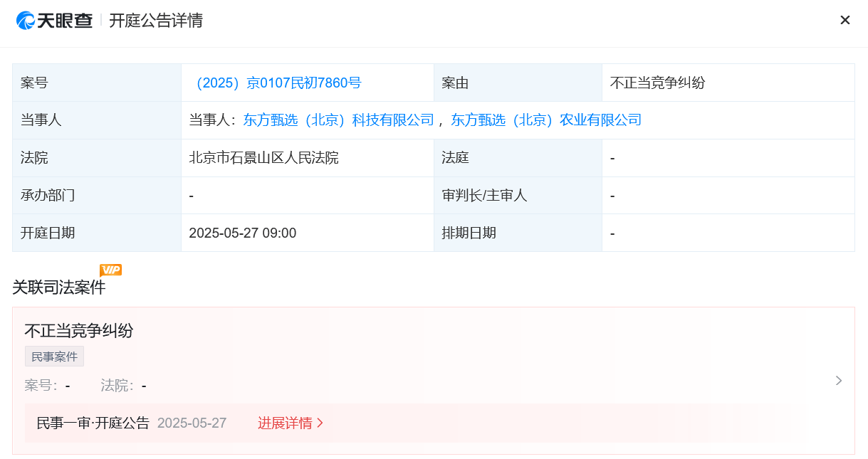Click the 民事案件 tag
Image resolution: width=868 pixels, height=459 pixels.
click(54, 357)
